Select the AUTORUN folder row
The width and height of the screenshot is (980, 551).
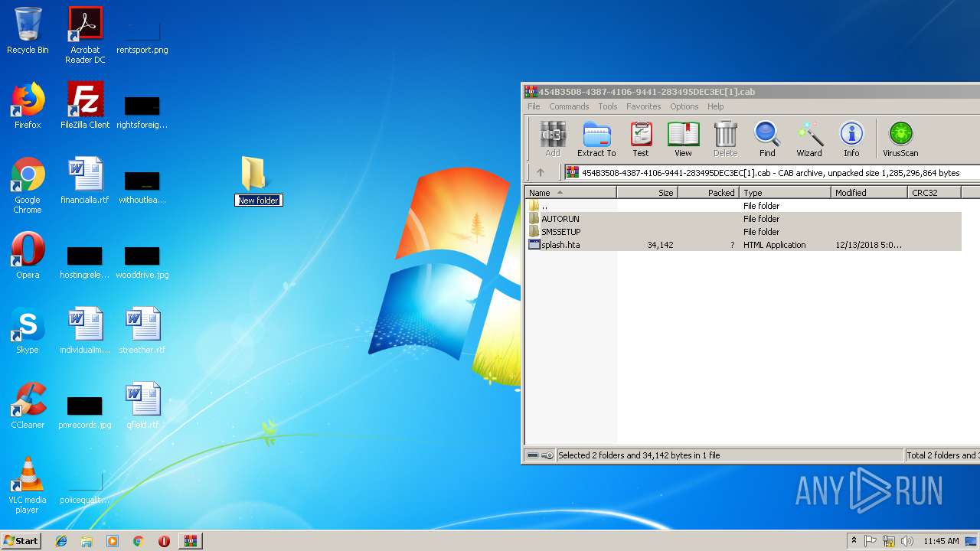(743, 219)
